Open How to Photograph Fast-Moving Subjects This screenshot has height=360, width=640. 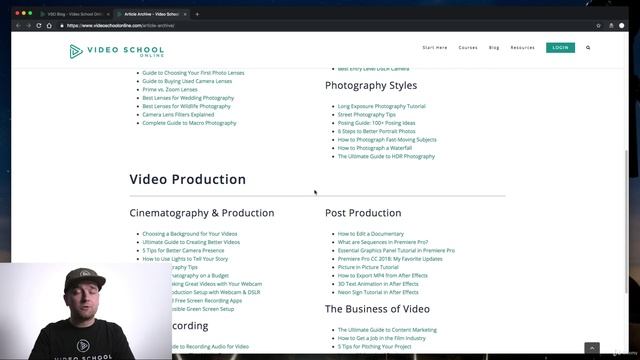pos(387,140)
